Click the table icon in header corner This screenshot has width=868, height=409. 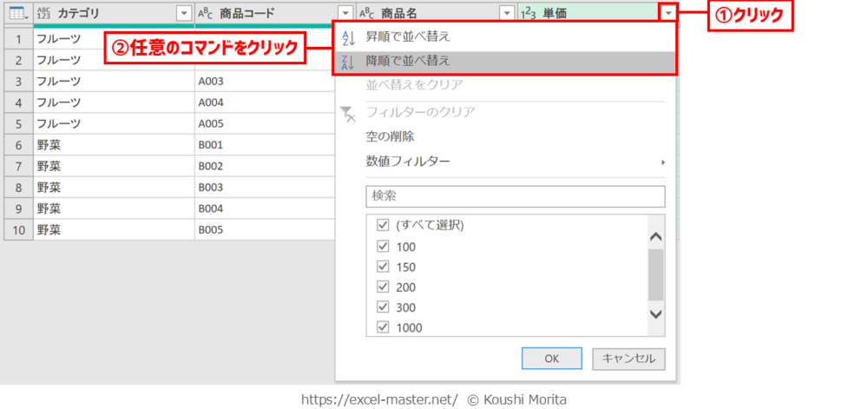pyautogui.click(x=16, y=13)
